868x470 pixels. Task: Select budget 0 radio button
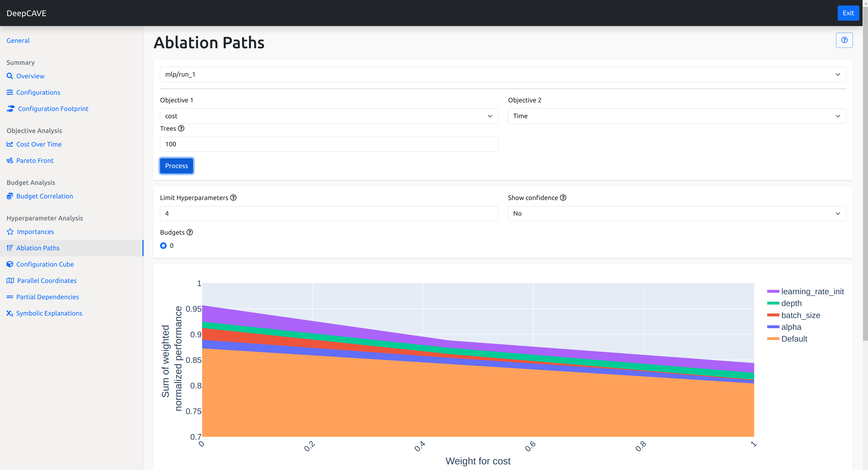click(x=163, y=246)
